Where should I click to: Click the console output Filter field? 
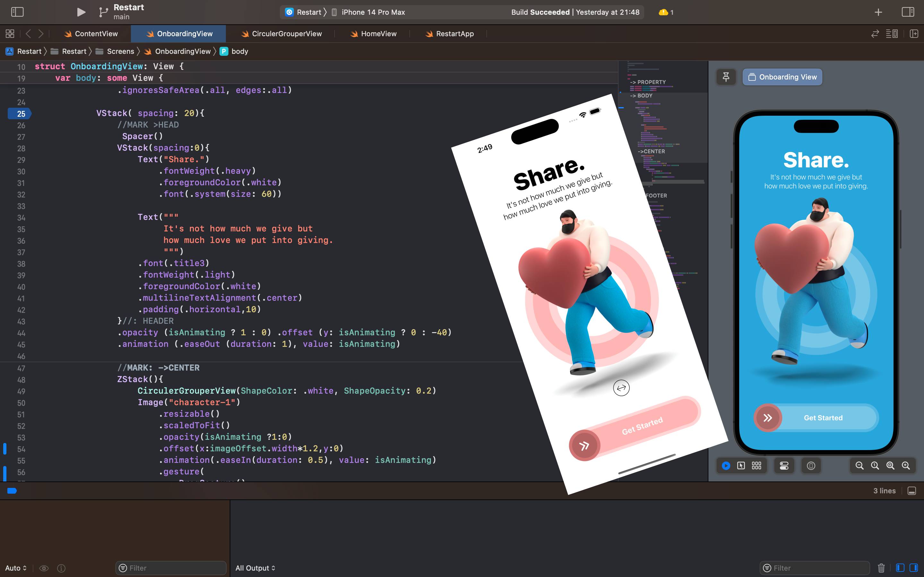[815, 568]
